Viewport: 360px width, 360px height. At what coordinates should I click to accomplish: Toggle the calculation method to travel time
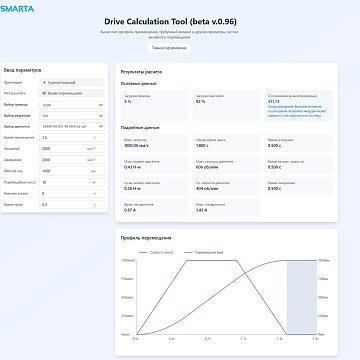[72, 93]
